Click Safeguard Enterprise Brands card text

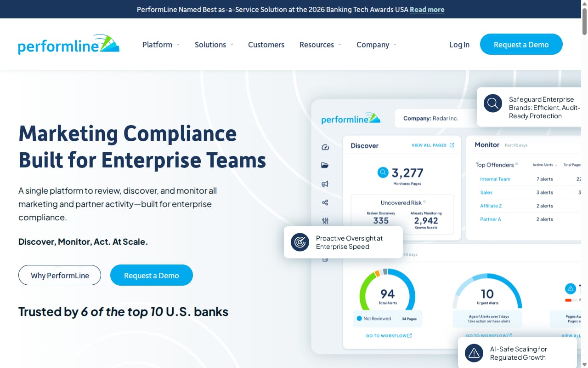pyautogui.click(x=544, y=108)
